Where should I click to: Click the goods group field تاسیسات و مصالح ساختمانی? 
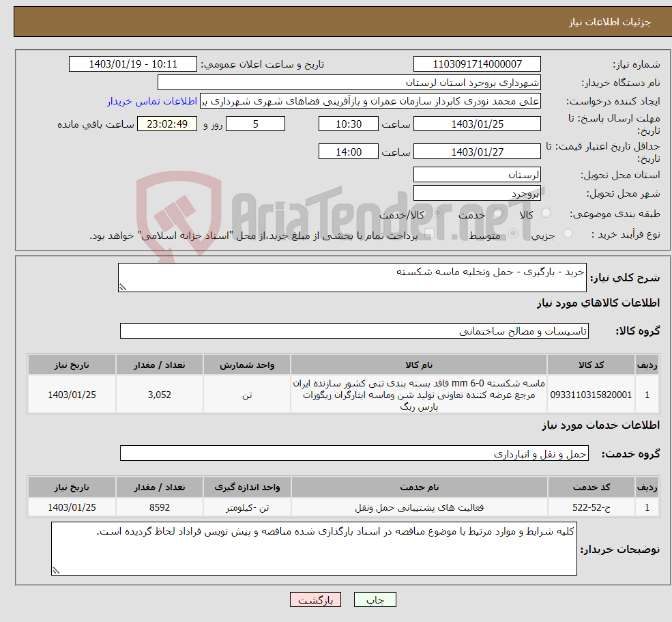pyautogui.click(x=355, y=330)
